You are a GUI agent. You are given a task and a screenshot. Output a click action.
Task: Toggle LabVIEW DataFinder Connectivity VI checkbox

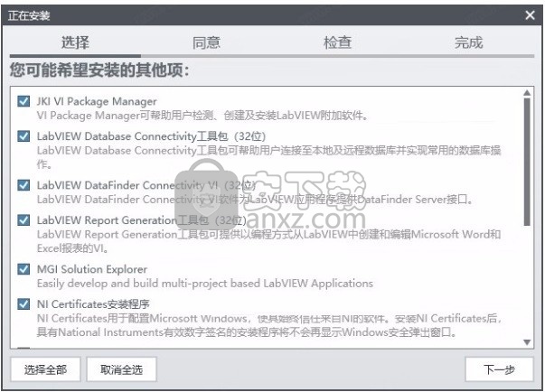23,185
